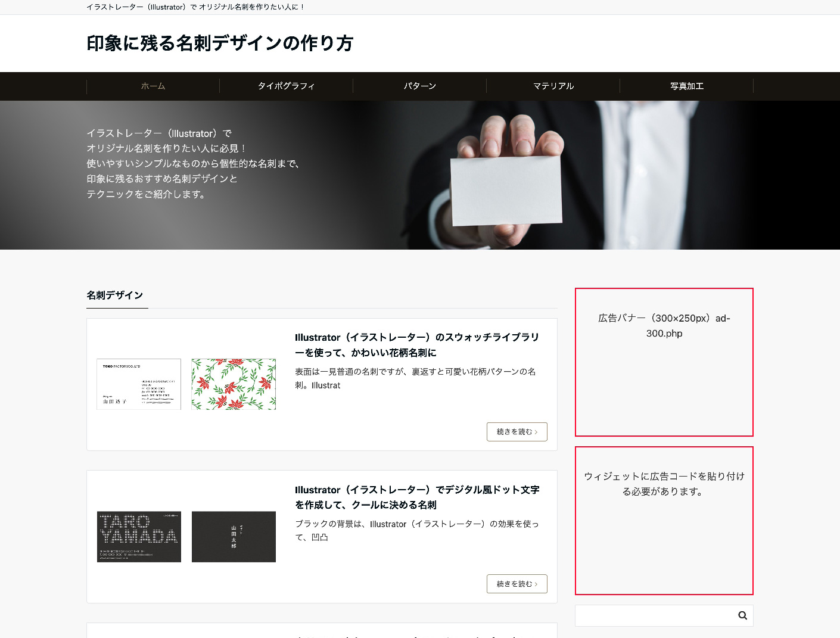840x638 pixels.
Task: Open the マテリアル navigation tab
Action: point(553,86)
